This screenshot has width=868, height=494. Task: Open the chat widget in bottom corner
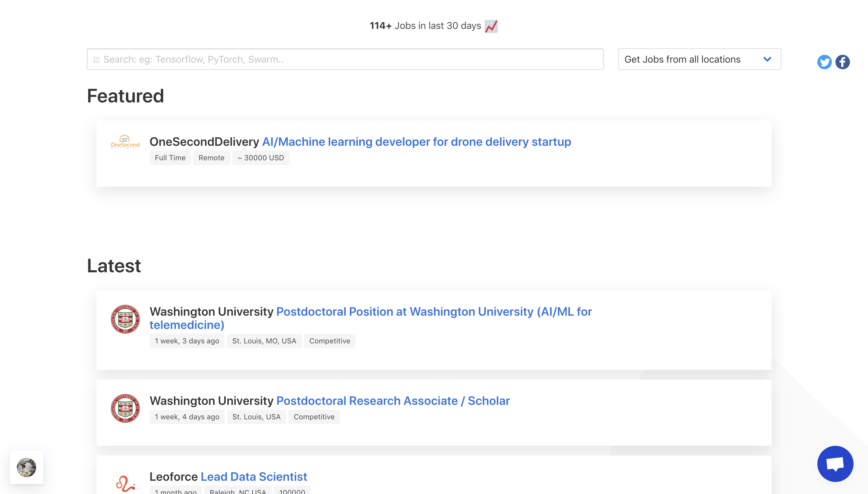835,464
